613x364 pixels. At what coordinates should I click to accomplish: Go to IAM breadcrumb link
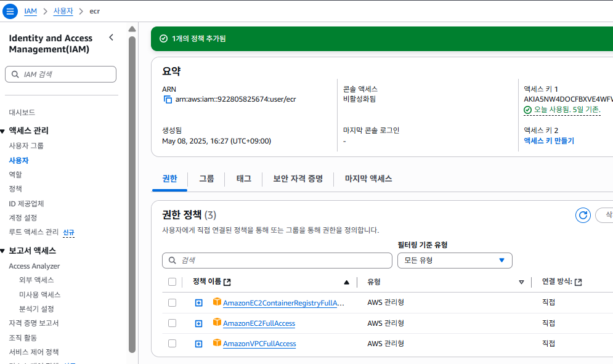point(30,11)
